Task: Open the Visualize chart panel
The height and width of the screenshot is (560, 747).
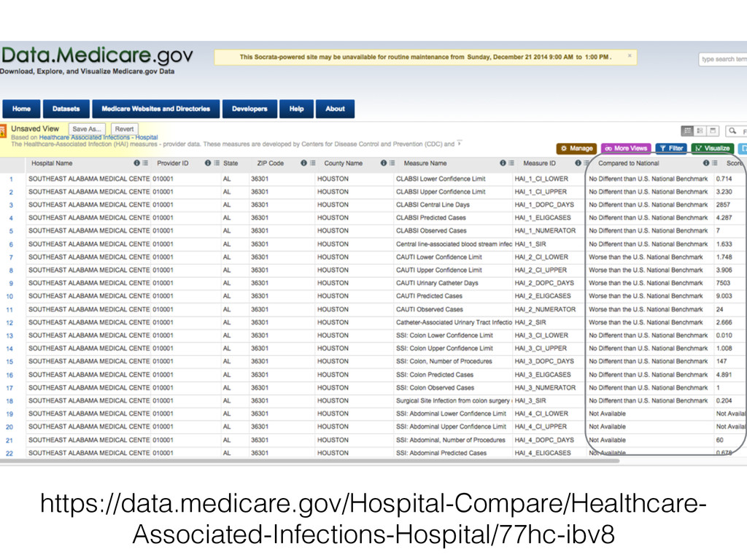Action: tap(713, 148)
